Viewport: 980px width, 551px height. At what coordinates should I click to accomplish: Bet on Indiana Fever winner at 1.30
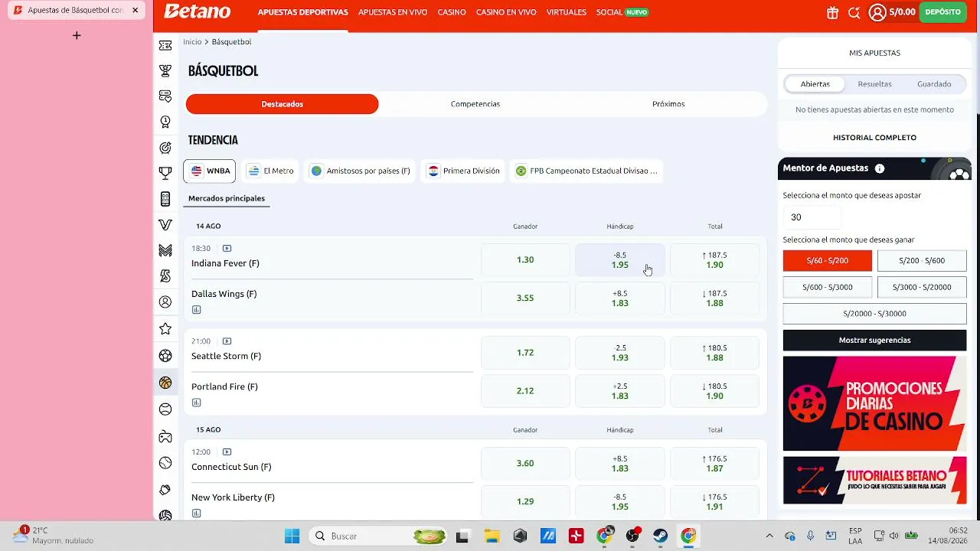tap(525, 260)
